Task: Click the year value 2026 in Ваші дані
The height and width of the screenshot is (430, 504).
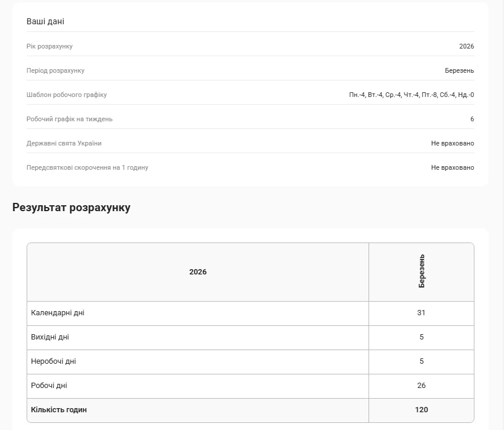Action: coord(466,46)
